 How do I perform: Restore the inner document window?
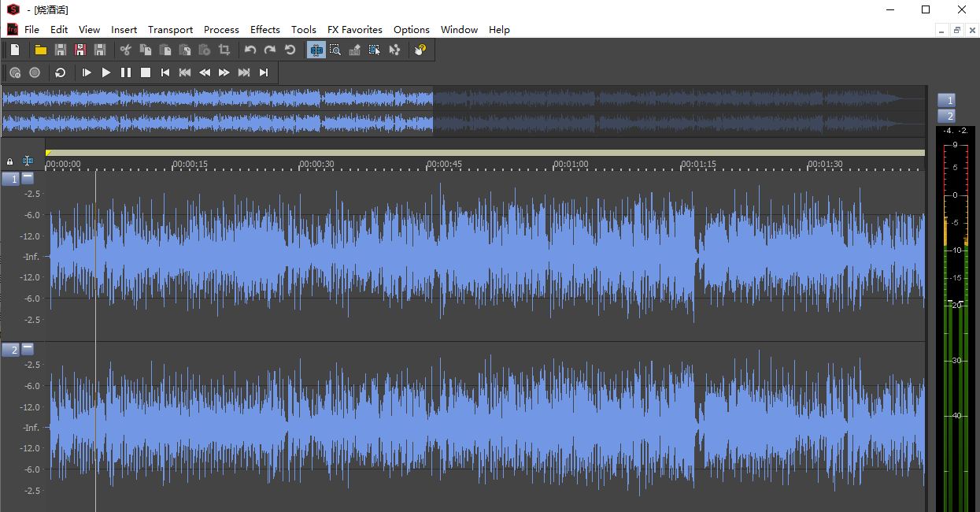pyautogui.click(x=957, y=30)
